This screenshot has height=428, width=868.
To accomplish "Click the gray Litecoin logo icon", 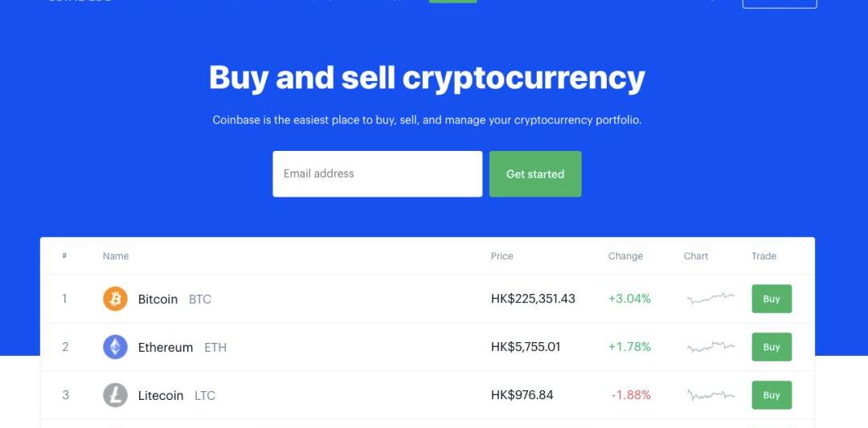I will 116,395.
